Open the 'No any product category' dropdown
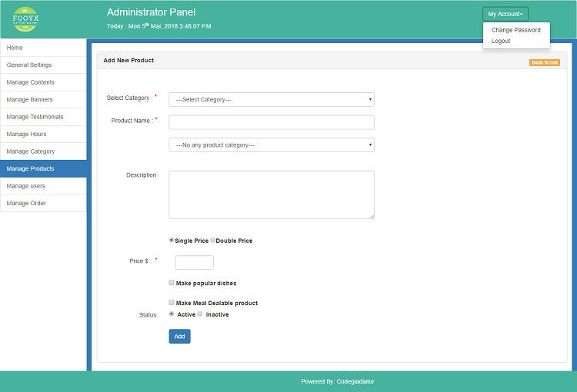This screenshot has height=392, width=577. tap(271, 145)
